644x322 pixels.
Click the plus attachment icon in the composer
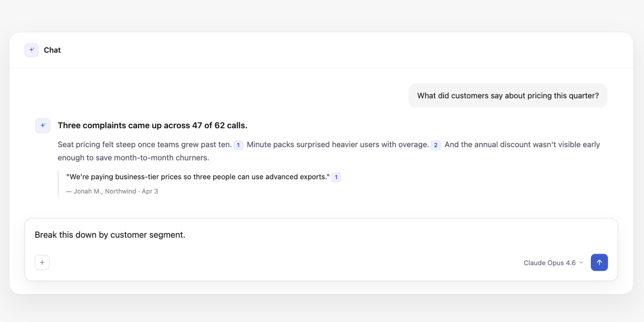tap(42, 262)
